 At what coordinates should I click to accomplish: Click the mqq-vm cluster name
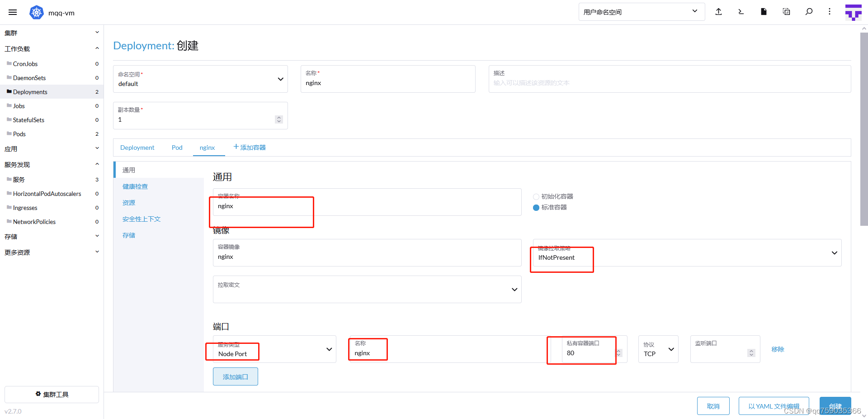pyautogui.click(x=61, y=13)
